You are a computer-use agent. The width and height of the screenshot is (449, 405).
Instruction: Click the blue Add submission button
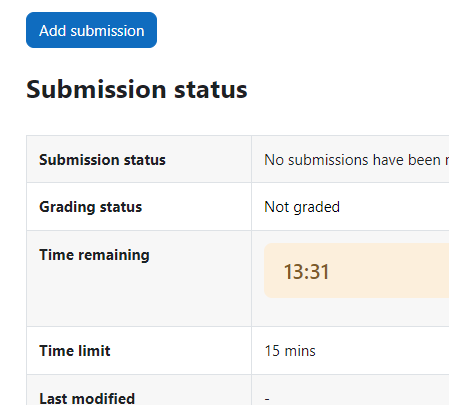point(91,30)
